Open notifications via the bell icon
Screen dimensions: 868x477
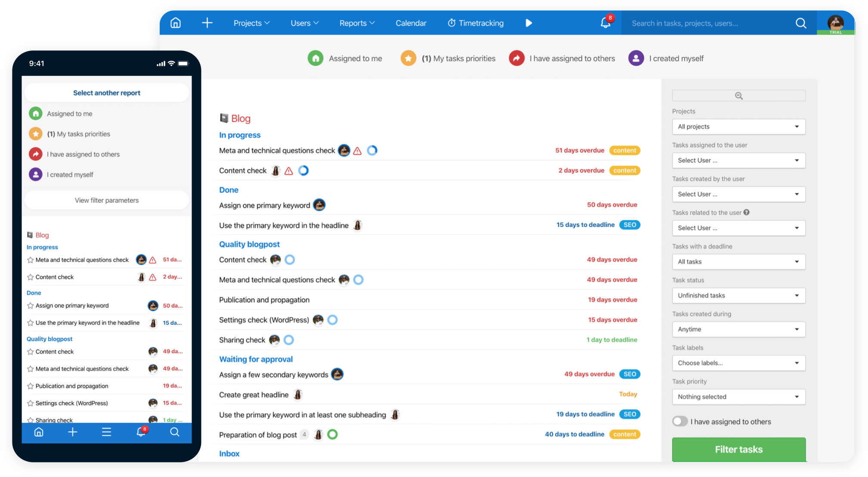tap(605, 23)
